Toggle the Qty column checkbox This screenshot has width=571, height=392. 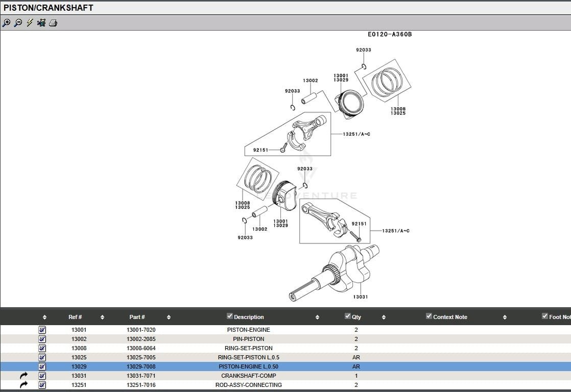[x=348, y=316]
